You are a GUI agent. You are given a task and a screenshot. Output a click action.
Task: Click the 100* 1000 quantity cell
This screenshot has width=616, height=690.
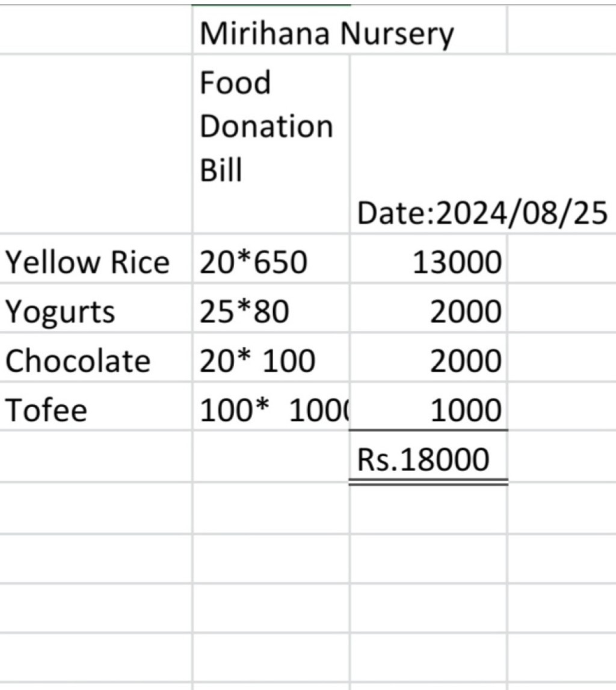point(271,405)
